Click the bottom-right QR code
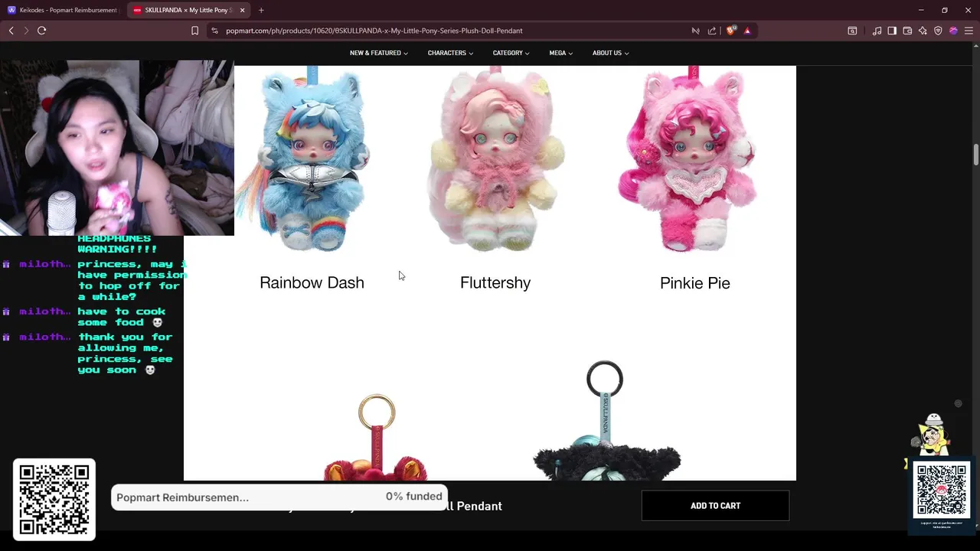Viewport: 980px width, 551px height. (942, 490)
